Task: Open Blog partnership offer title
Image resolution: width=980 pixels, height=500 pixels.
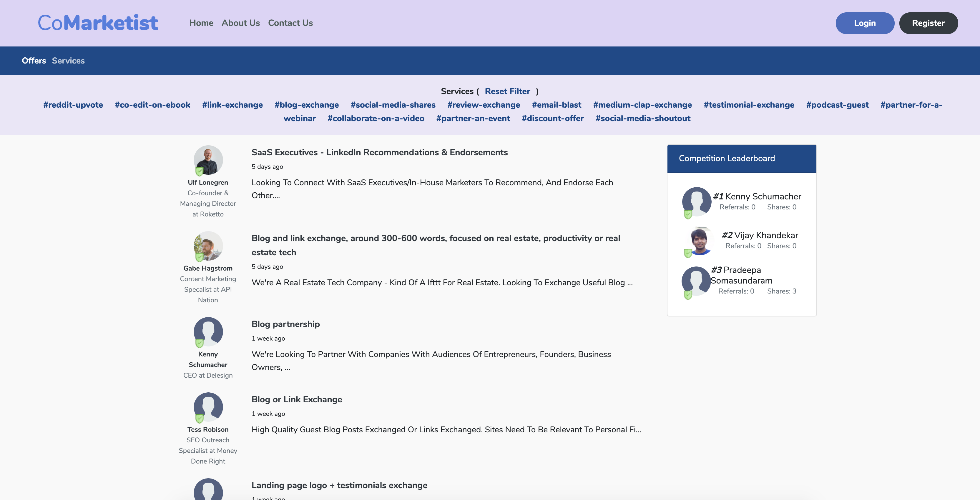Action: (x=285, y=324)
